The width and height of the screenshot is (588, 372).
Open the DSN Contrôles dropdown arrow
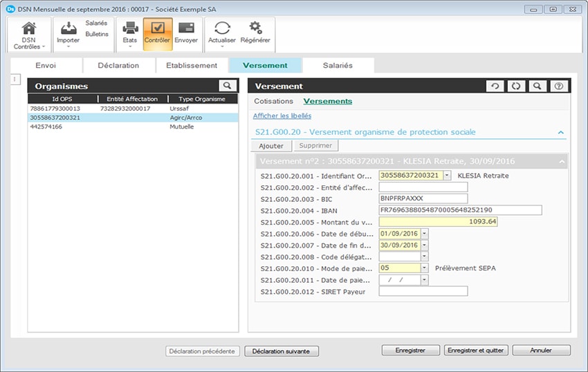44,47
